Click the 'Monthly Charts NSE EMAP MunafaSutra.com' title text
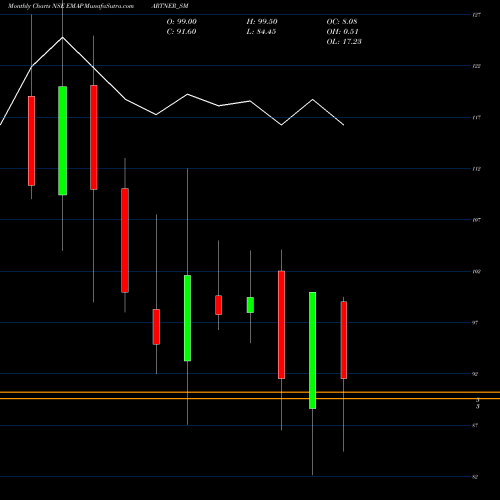 [71, 6]
